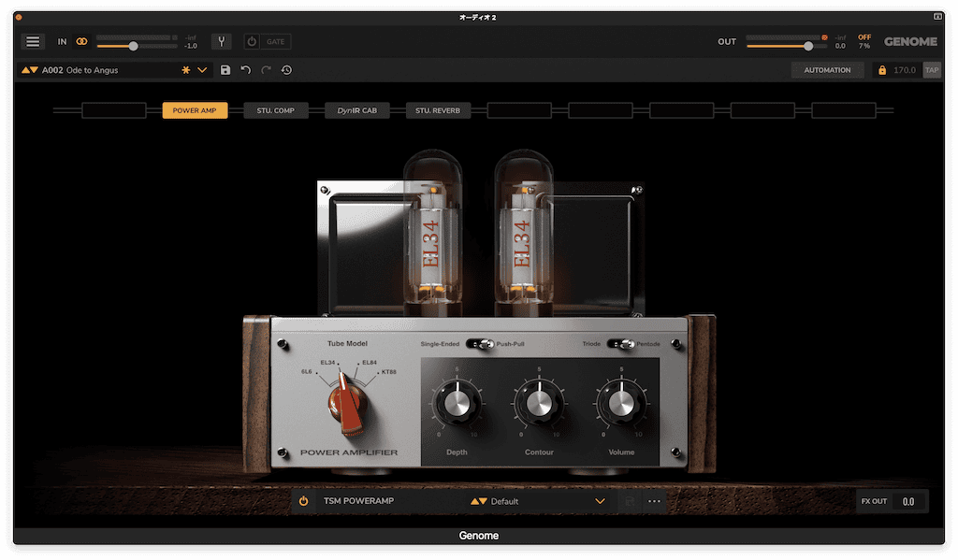Image resolution: width=958 pixels, height=560 pixels.
Task: Click the window button at title bar right
Action: pos(937,17)
